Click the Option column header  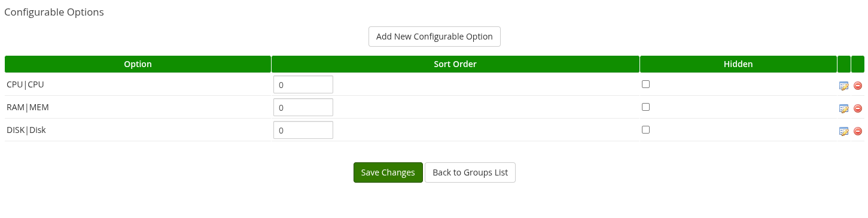[138, 64]
